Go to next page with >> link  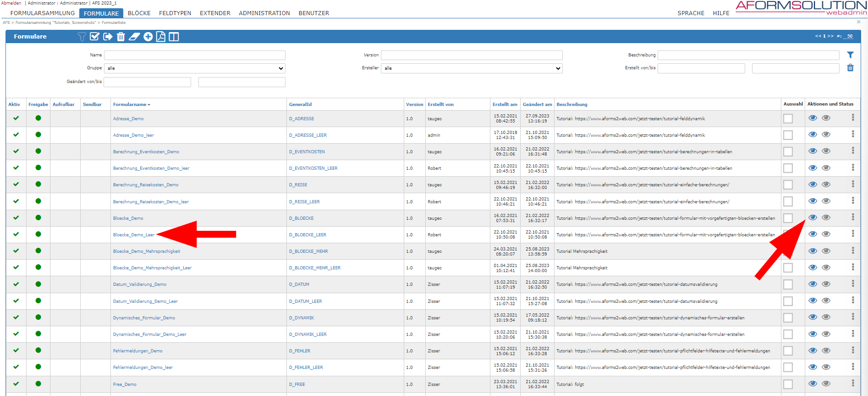point(830,36)
